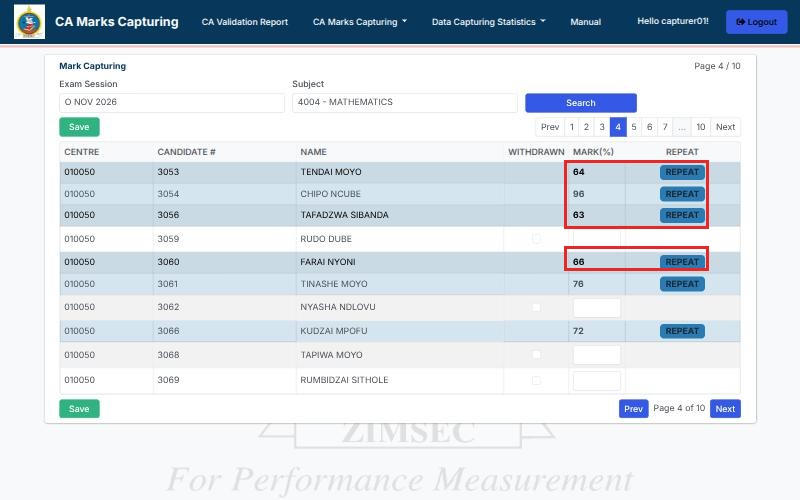
Task: Select current page 4 in pagination
Action: pos(618,127)
